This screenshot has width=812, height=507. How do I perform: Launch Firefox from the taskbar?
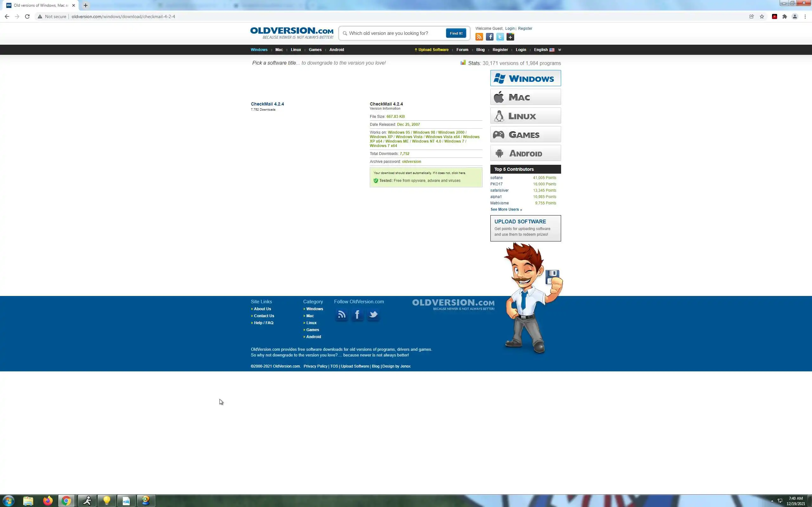pyautogui.click(x=48, y=501)
